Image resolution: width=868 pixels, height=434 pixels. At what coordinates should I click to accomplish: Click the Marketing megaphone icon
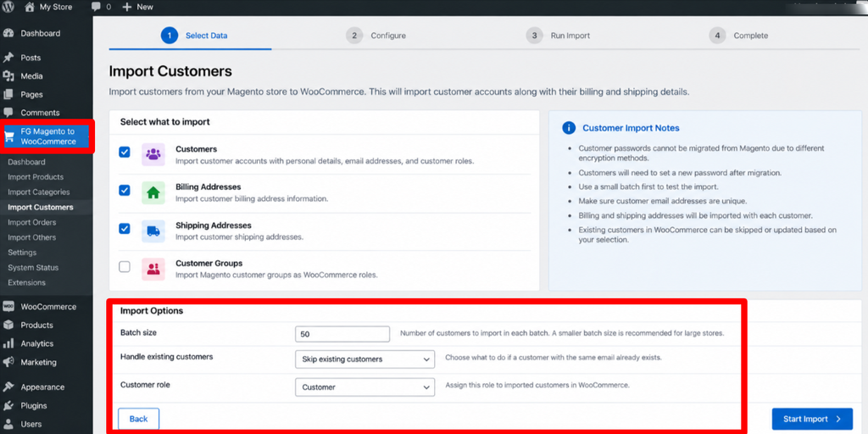8,362
